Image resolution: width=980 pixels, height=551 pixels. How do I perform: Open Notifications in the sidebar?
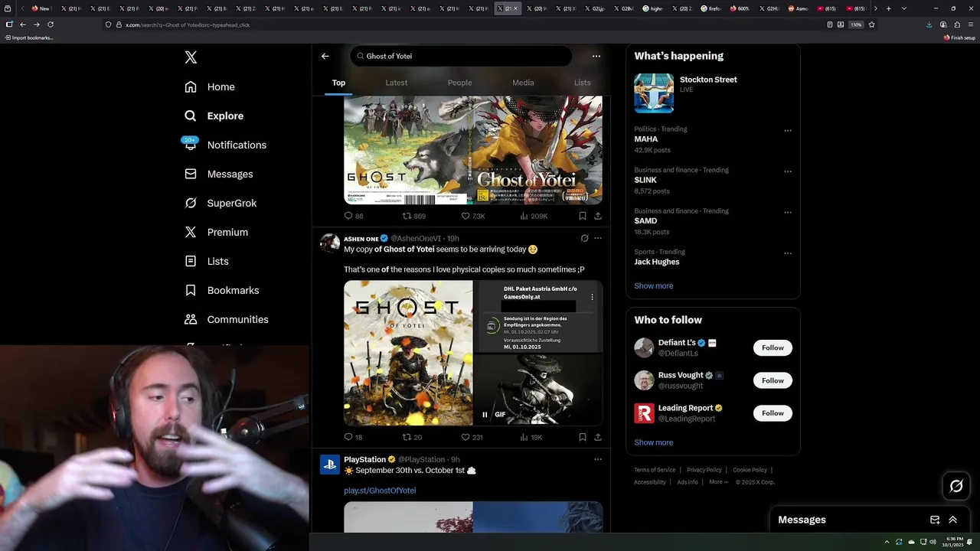[x=225, y=145]
